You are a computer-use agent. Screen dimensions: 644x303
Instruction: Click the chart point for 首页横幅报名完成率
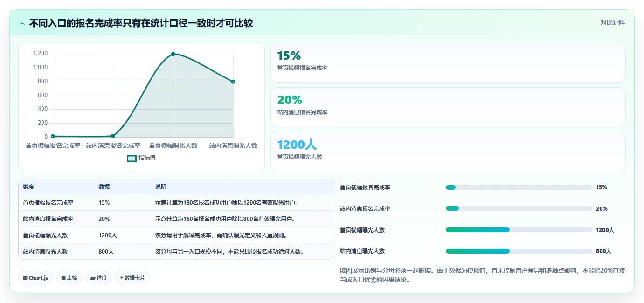53,136
